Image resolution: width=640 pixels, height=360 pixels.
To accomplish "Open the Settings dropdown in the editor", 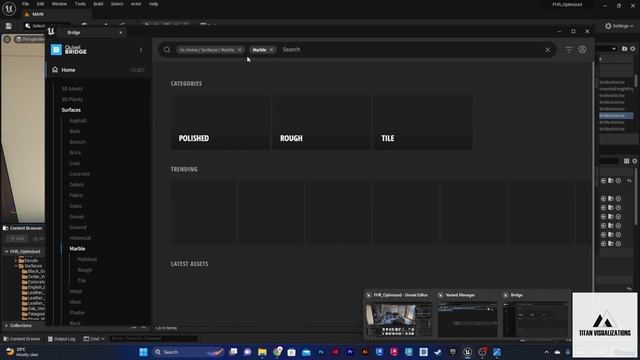I will tap(619, 26).
